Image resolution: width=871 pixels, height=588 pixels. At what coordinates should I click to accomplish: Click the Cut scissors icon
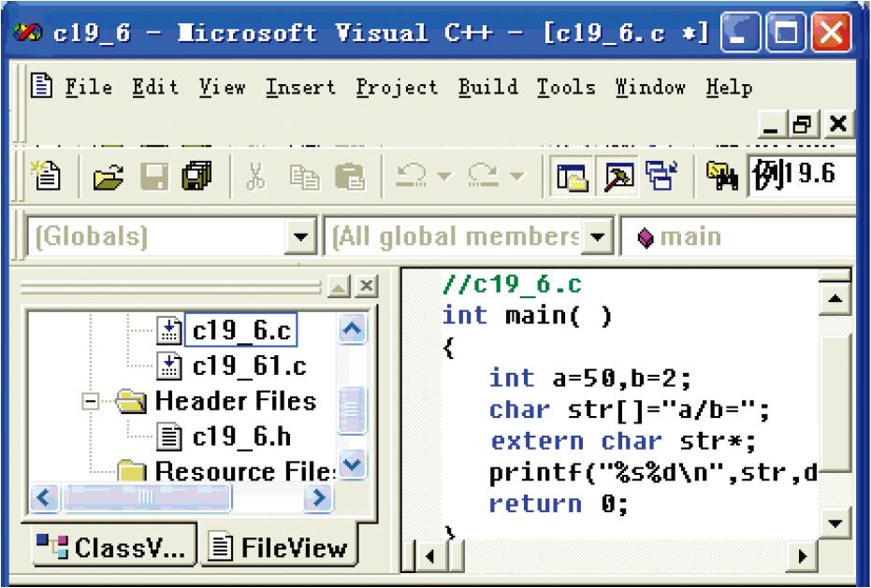click(255, 177)
